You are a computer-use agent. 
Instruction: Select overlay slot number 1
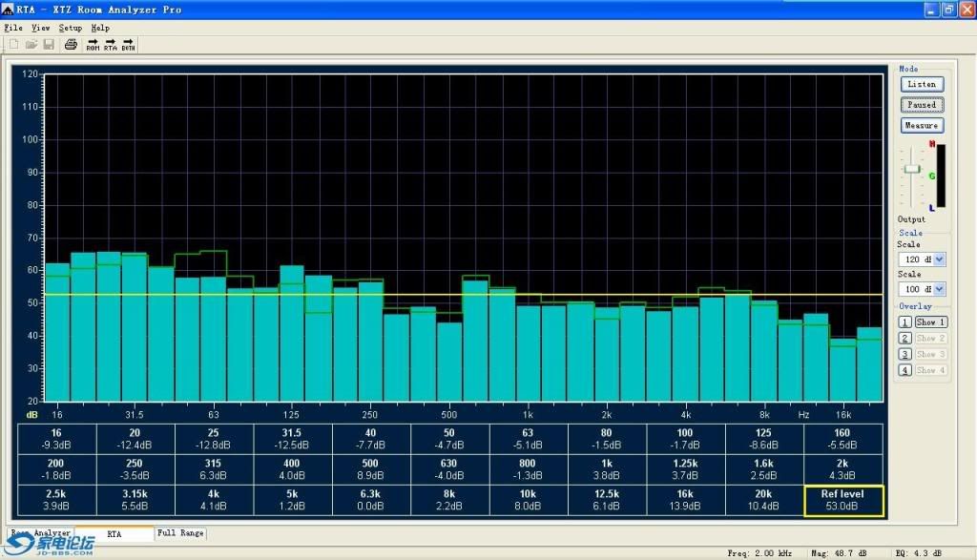point(904,322)
